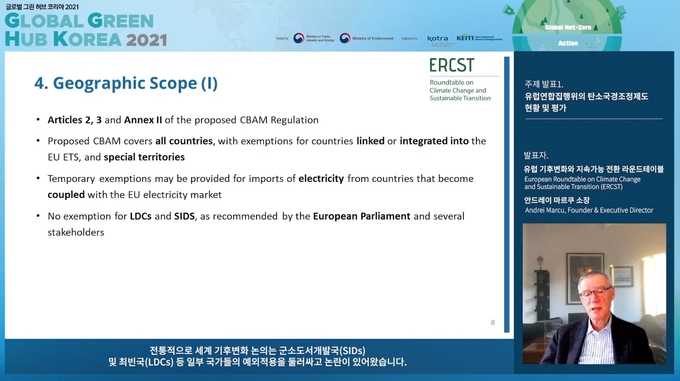Click the Global Green Hub Korea 2021 logo
The image size is (680, 381).
(86, 26)
